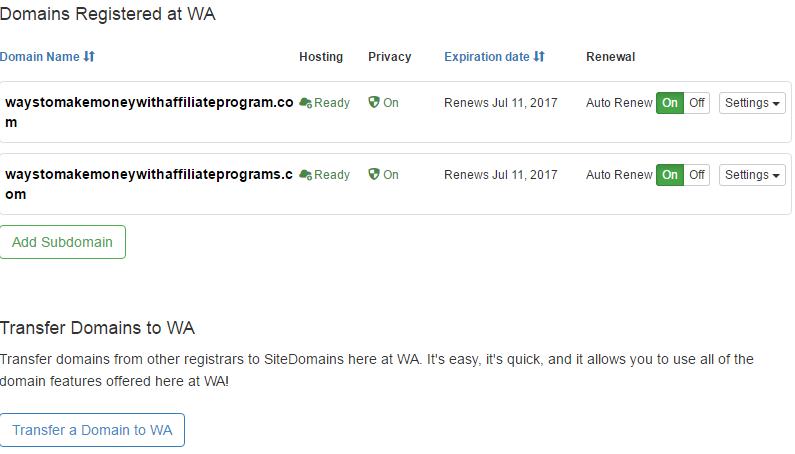Viewport: 795px width, 454px height.
Task: Click sort arrows icon beside Domain Name
Action: (89, 57)
